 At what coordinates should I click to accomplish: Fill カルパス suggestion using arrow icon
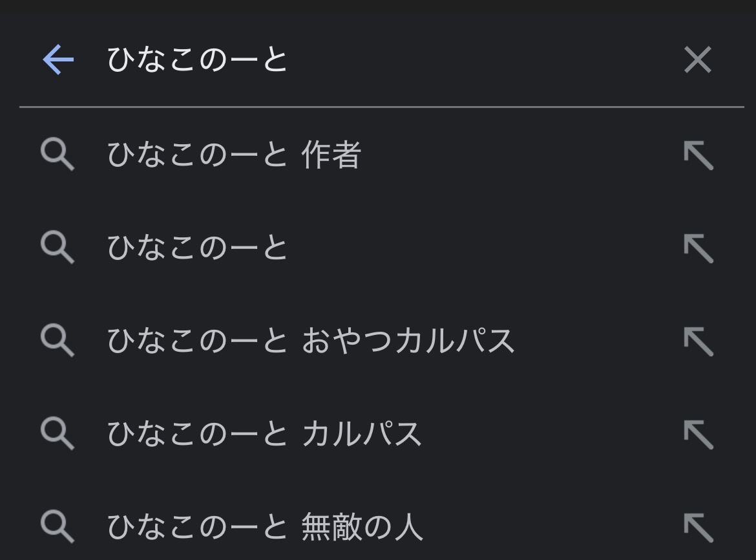coord(698,434)
